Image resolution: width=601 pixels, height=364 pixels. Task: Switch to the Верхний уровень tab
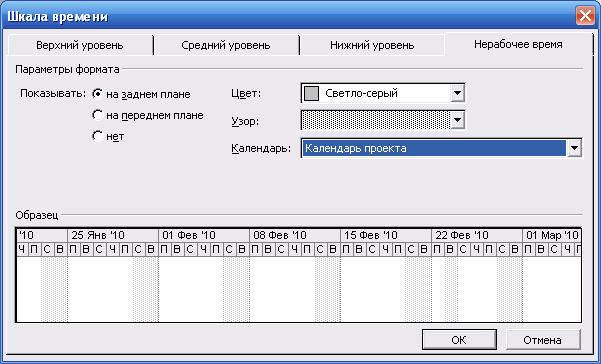point(80,45)
